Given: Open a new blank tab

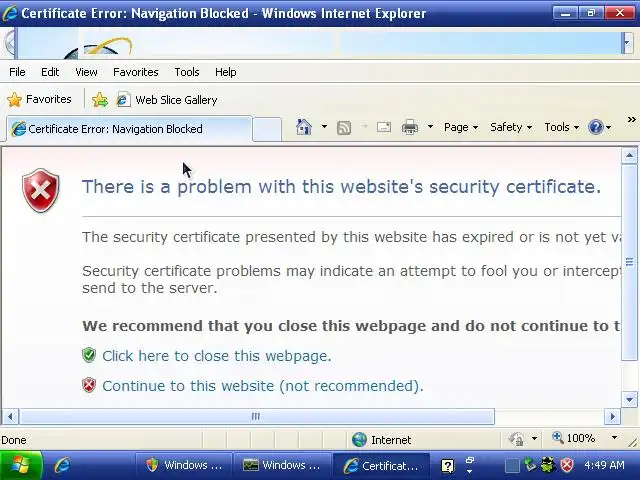Looking at the screenshot, I should click(x=267, y=129).
